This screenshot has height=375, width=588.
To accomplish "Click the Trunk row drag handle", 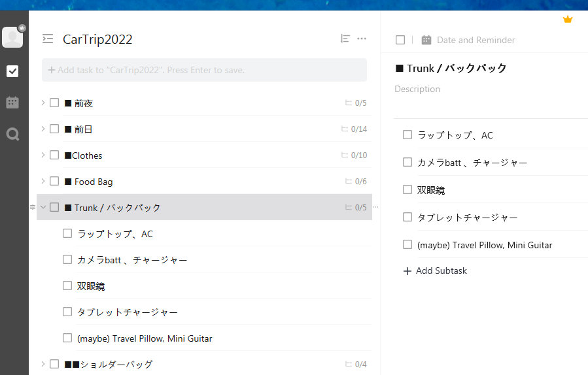I will pyautogui.click(x=33, y=207).
